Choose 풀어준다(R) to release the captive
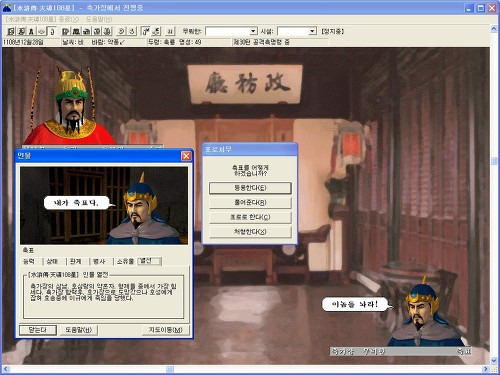Screen dimensions: 500x375 [x=250, y=202]
